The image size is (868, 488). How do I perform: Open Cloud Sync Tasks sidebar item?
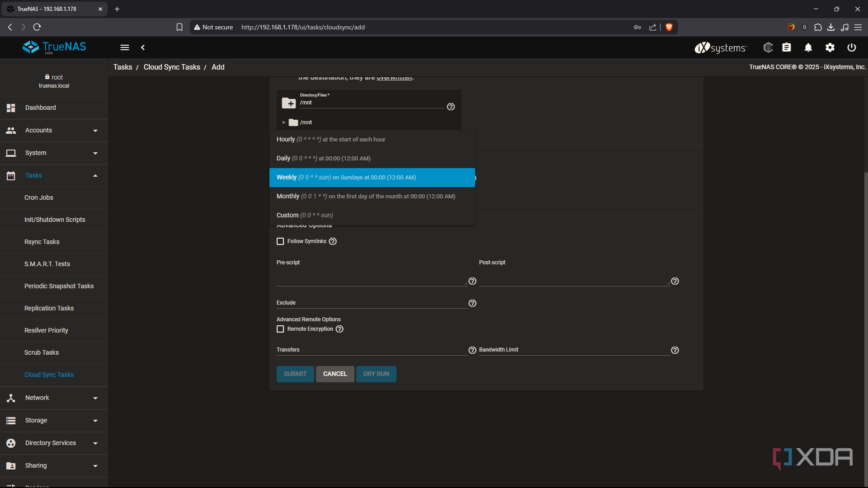54,375
